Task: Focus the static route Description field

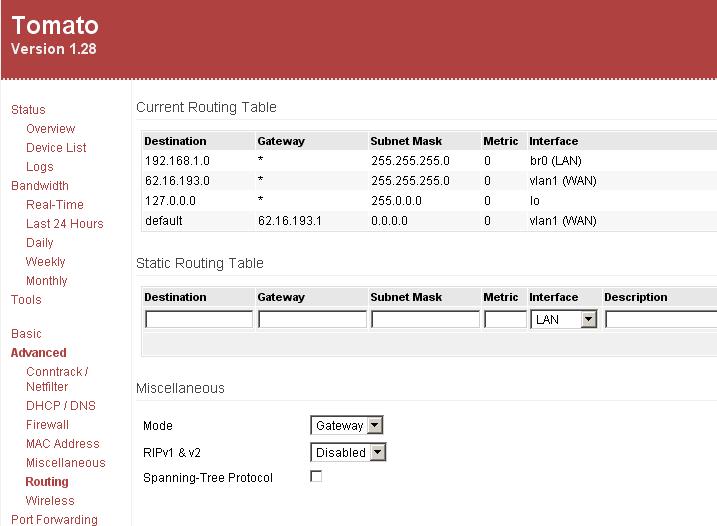Action: [661, 319]
